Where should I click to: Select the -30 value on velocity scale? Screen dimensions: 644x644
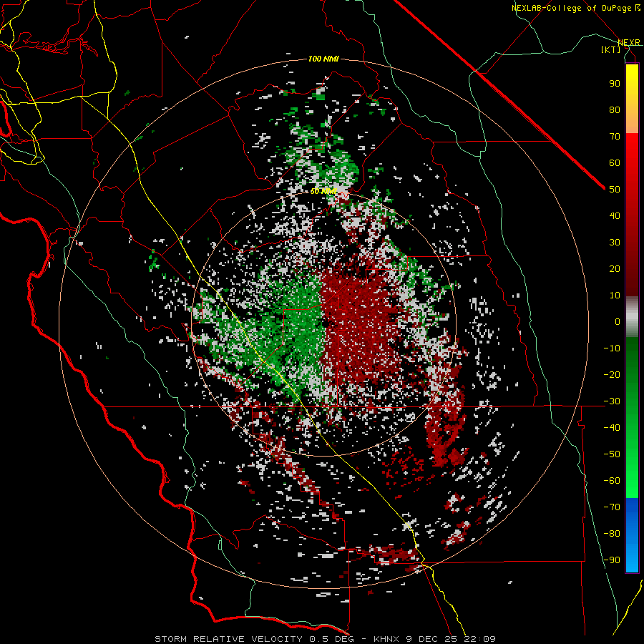point(612,401)
